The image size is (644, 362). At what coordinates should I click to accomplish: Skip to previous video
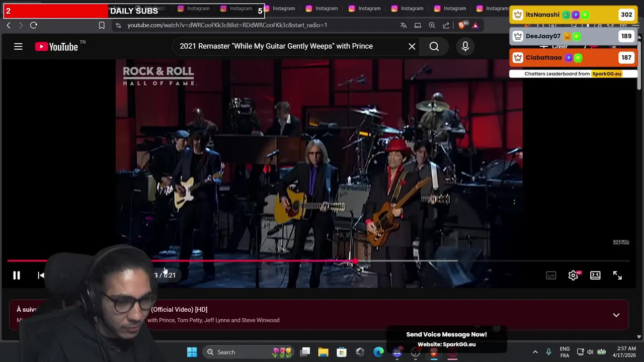click(x=41, y=276)
